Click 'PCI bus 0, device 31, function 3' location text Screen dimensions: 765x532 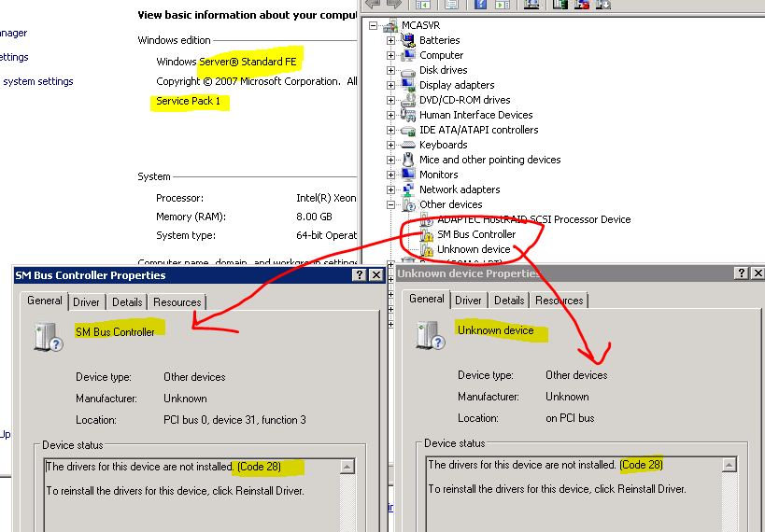coord(234,420)
